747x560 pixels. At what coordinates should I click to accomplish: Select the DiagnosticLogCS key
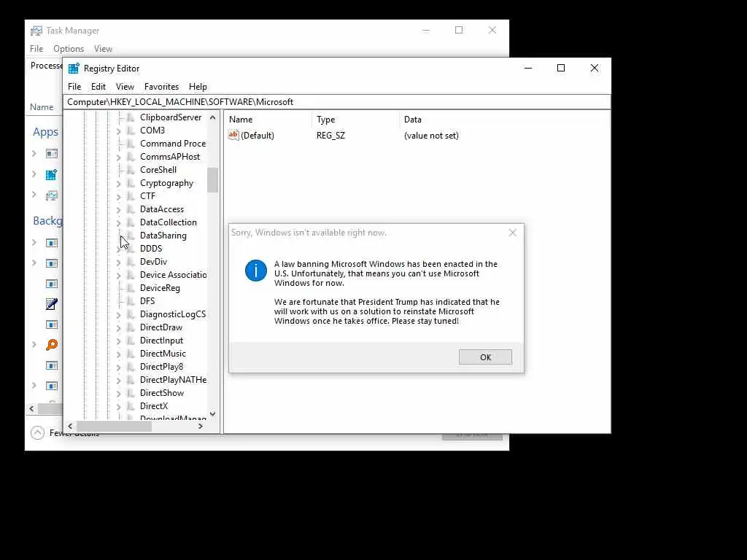[173, 314]
